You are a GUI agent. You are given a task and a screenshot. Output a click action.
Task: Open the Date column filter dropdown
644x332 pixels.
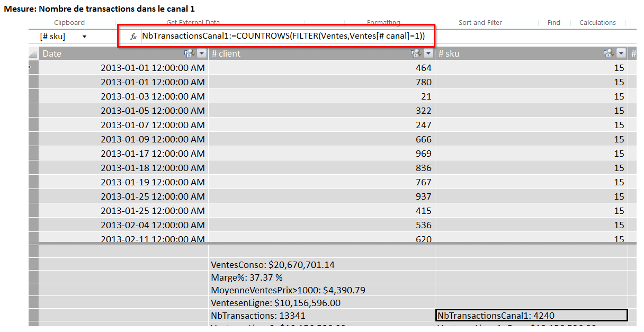pyautogui.click(x=202, y=53)
